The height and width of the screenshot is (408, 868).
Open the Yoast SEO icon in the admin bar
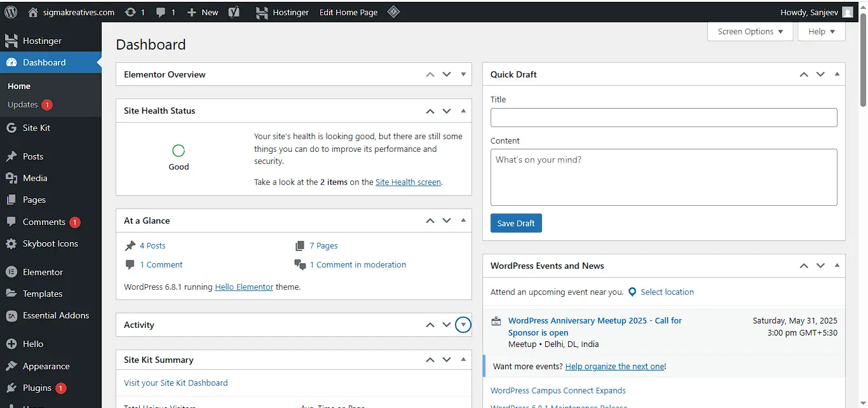234,12
